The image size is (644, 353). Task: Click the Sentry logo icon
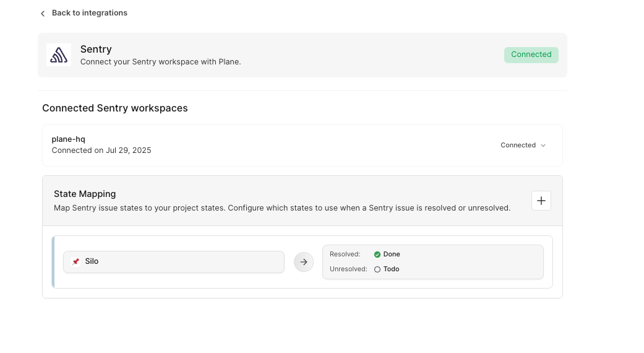pos(59,54)
